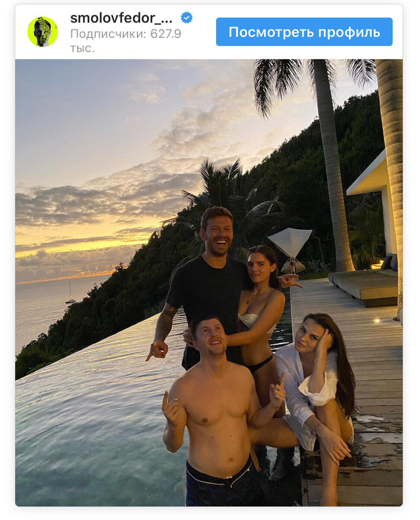
Task: Open the smolovfedor_ username link
Action: (122, 18)
